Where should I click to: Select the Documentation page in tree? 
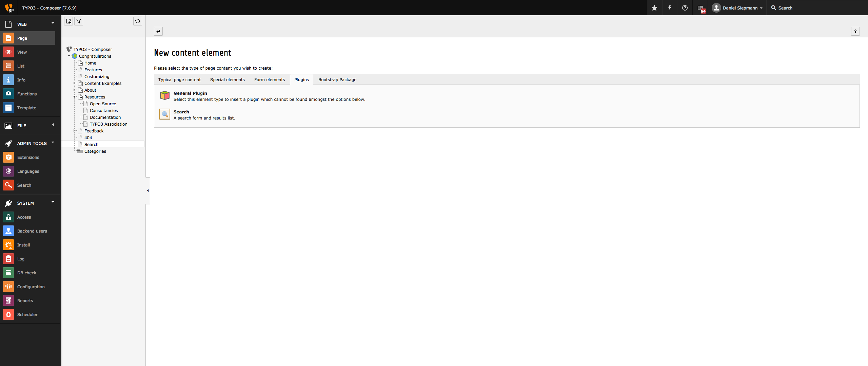[105, 117]
